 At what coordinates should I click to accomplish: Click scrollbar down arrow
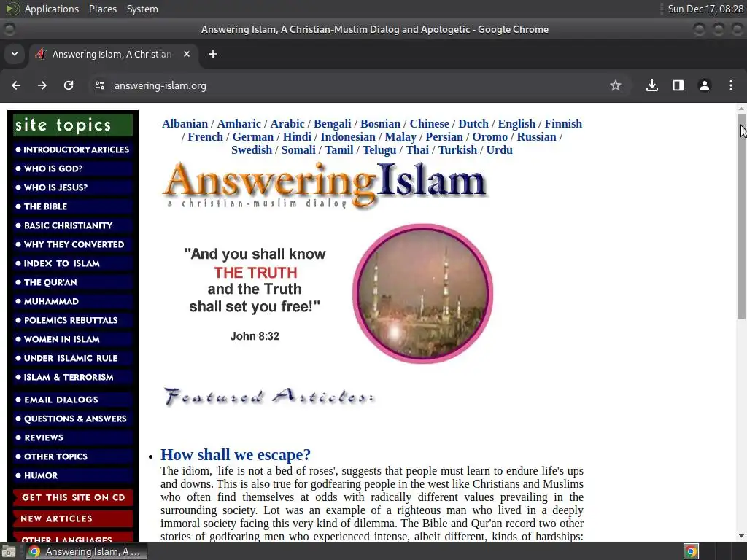pos(741,536)
